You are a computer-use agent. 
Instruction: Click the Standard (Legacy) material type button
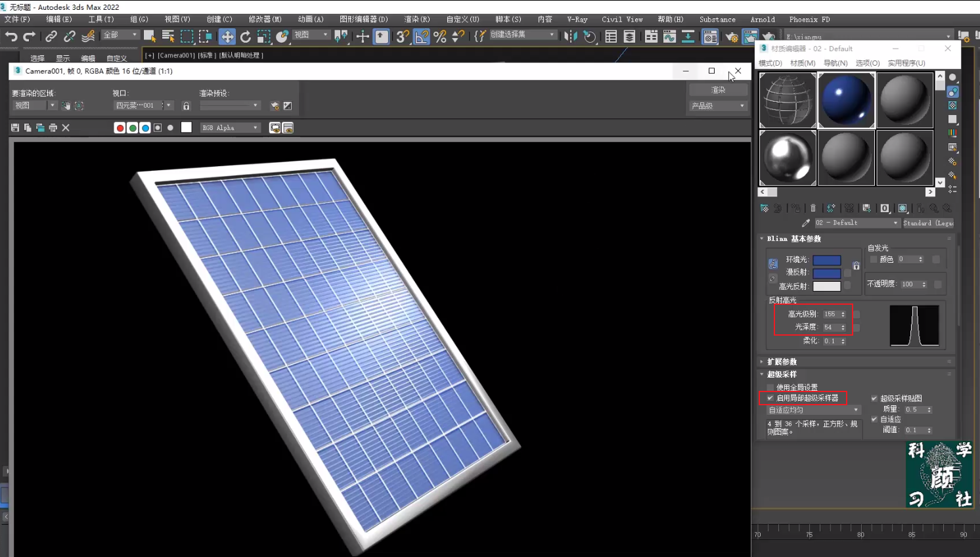(x=928, y=223)
